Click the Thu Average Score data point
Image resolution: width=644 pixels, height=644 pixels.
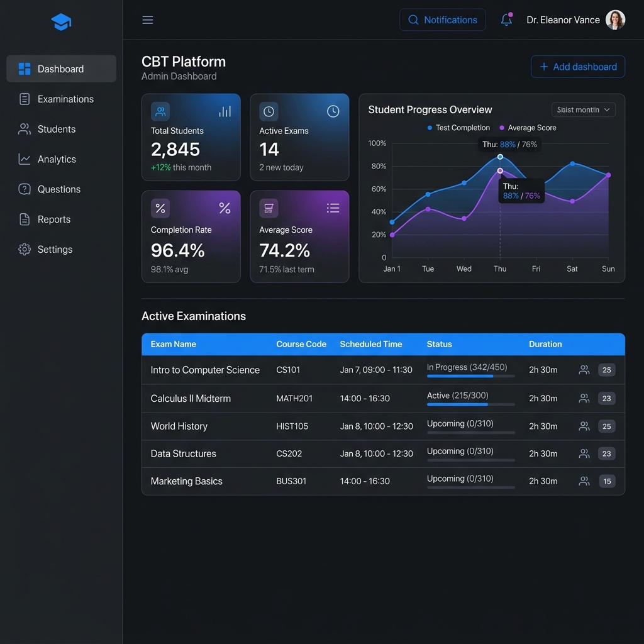(x=500, y=170)
